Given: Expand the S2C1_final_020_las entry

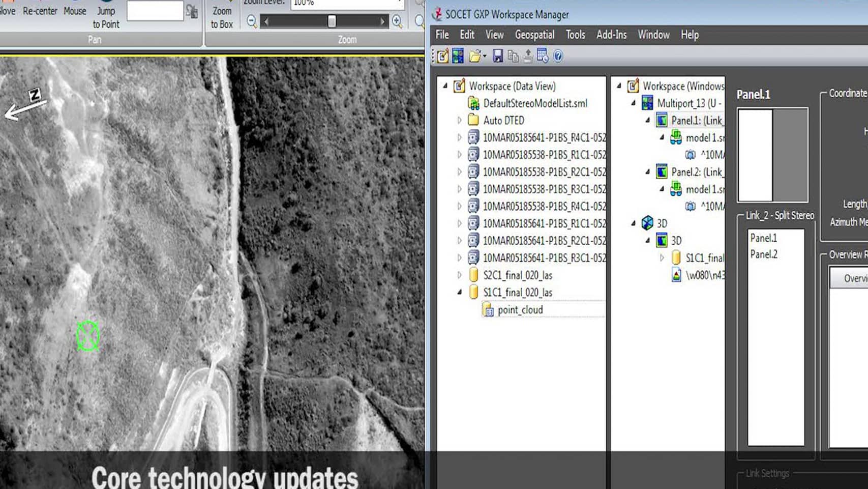Looking at the screenshot, I should (x=459, y=275).
